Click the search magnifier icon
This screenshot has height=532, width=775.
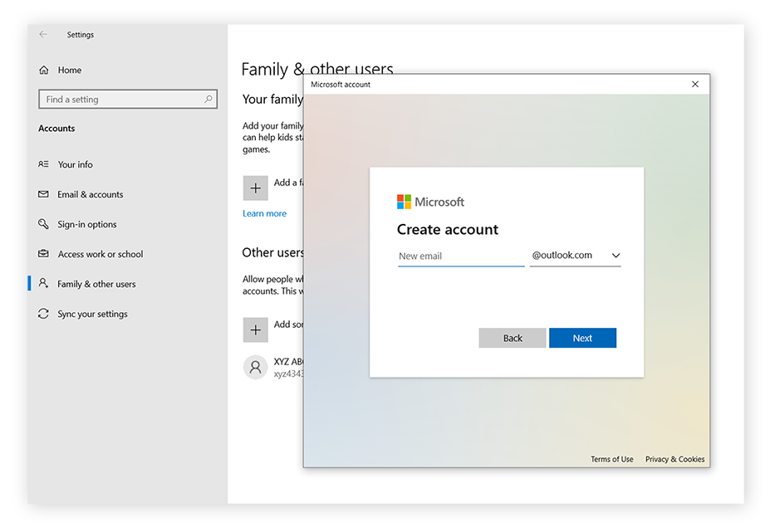pyautogui.click(x=208, y=100)
